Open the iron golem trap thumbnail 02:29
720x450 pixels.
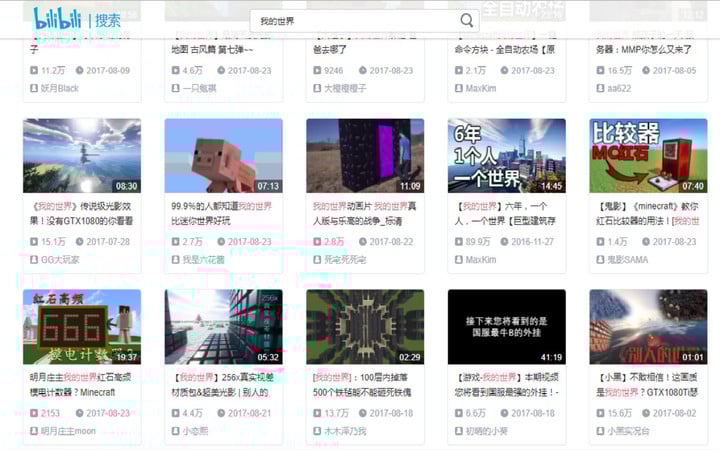365,327
